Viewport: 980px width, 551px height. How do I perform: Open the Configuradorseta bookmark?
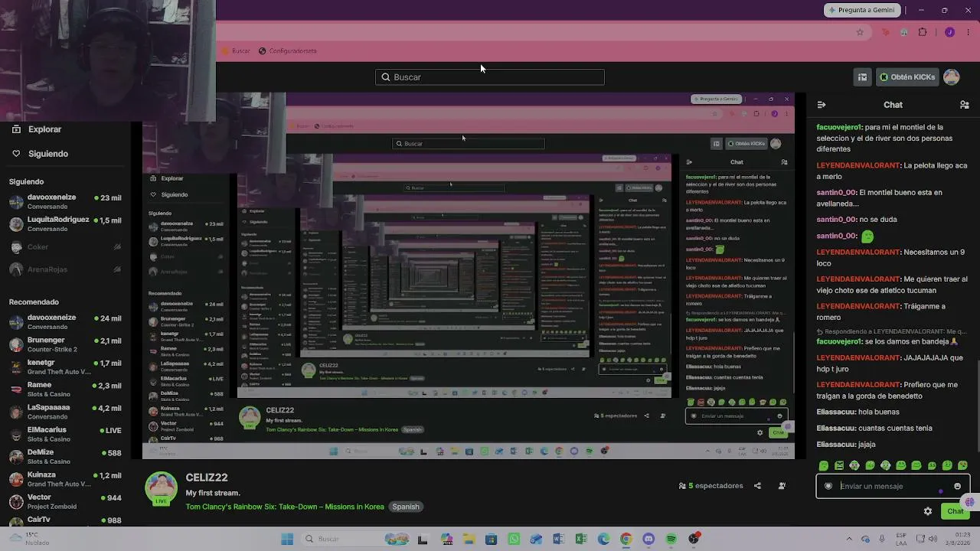pos(287,51)
